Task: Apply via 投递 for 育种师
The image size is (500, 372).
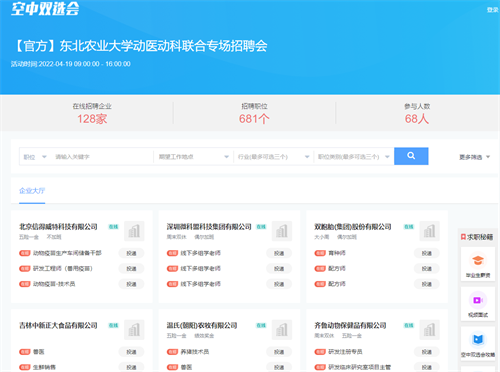Action: (427, 253)
